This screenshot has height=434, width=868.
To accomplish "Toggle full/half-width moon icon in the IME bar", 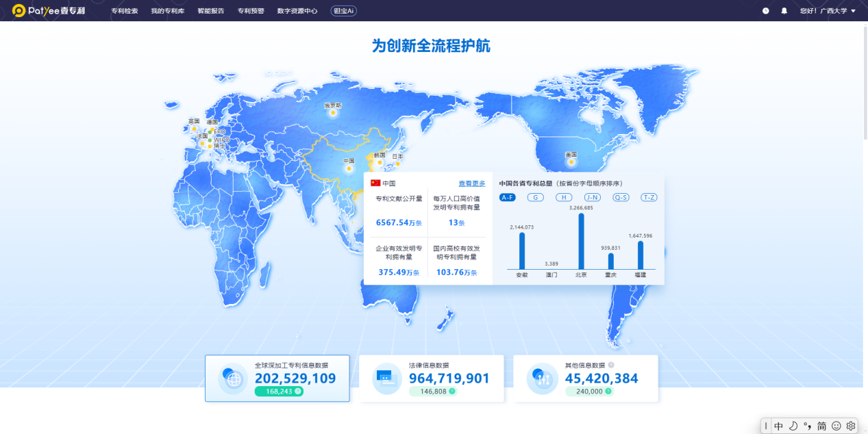I will [x=793, y=426].
